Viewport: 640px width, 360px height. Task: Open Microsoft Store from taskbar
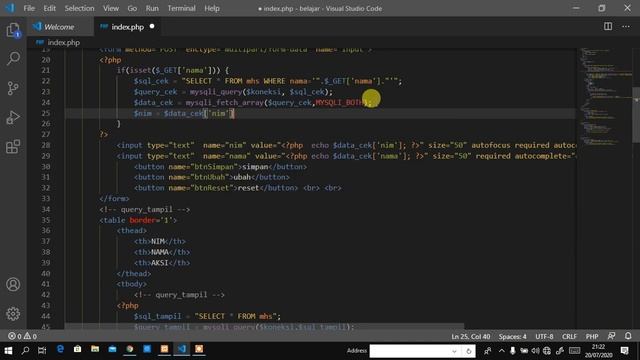(78, 349)
